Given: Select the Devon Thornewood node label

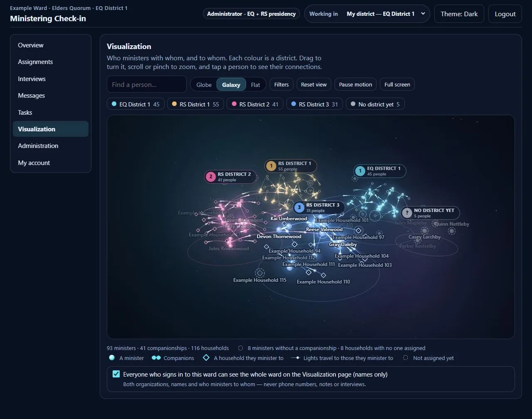Looking at the screenshot, I should coord(279,237).
